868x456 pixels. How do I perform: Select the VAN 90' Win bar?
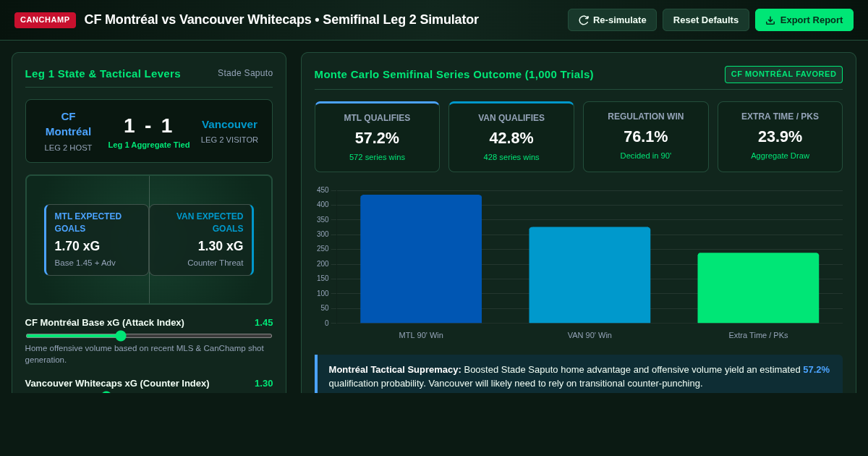590,275
